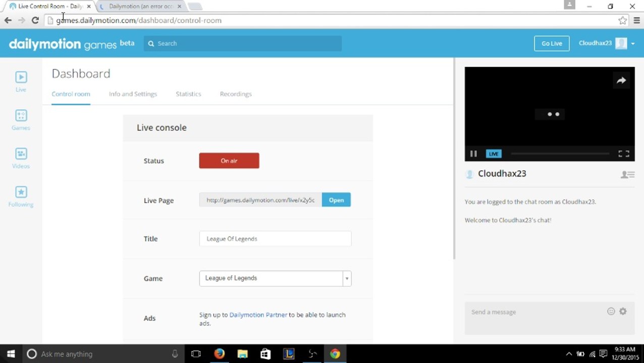This screenshot has height=363, width=644.
Task: Click the Go Live button
Action: [552, 43]
